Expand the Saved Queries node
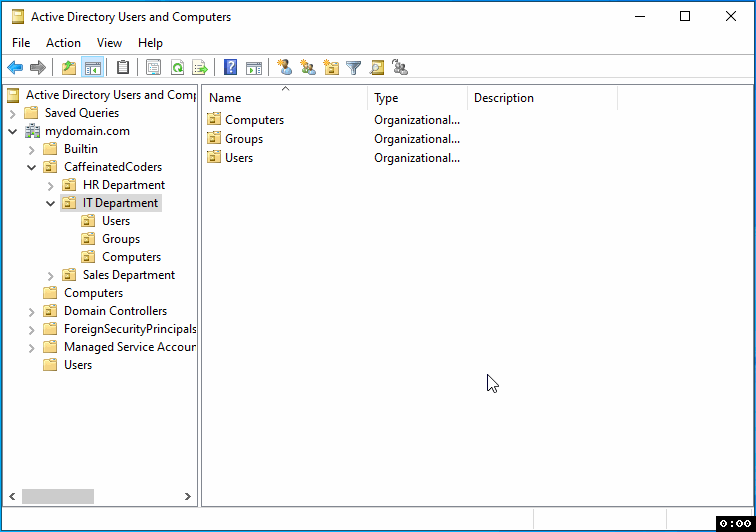This screenshot has height=532, width=756. coord(13,114)
